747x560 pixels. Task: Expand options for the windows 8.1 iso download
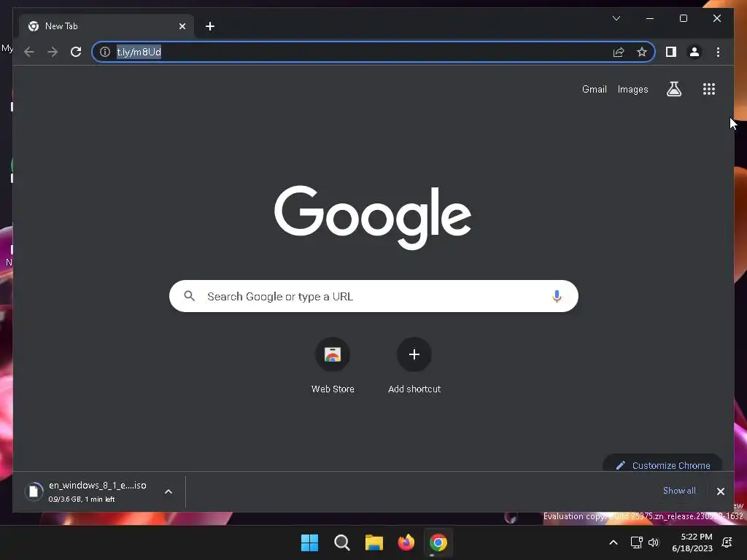[x=169, y=491]
